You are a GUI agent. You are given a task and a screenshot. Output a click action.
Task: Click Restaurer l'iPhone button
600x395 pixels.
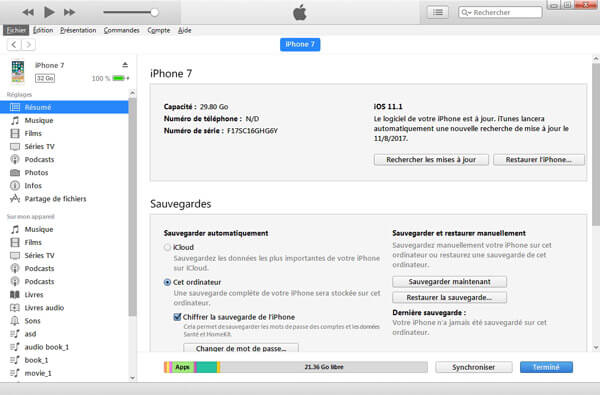[x=539, y=160]
